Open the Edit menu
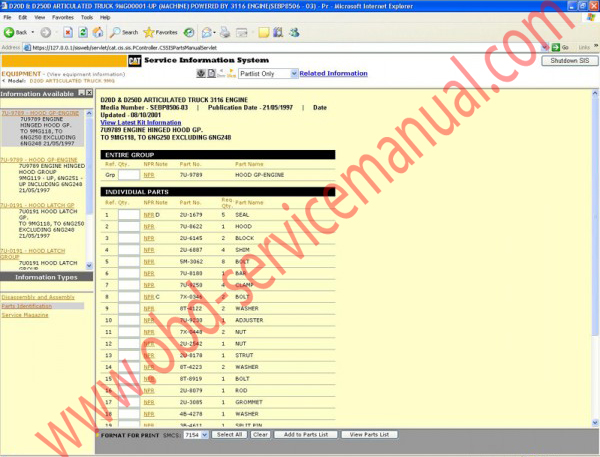The width and height of the screenshot is (600, 457). click(23, 17)
